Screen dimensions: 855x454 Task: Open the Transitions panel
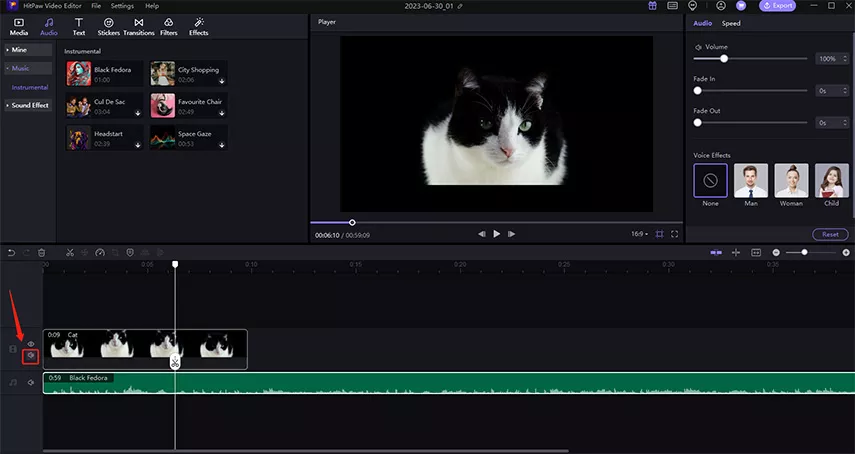pos(139,26)
